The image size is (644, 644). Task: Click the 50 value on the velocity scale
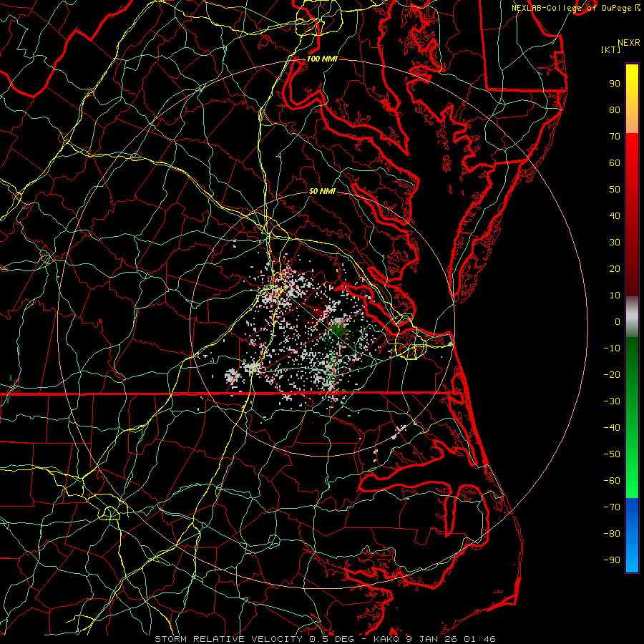[615, 190]
